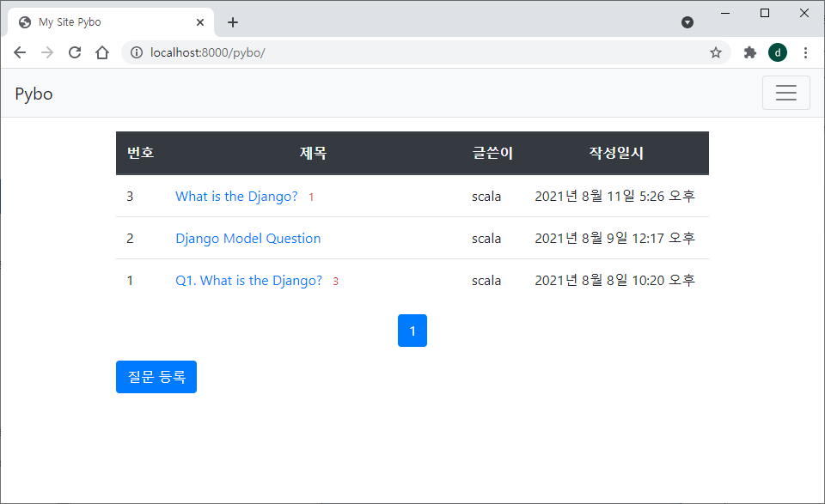Screen dimensions: 825x504
Task: Reload the page with refresh icon
Action: click(x=75, y=52)
